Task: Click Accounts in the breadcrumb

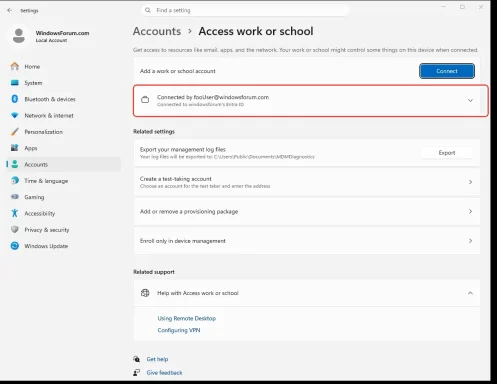Action: point(157,31)
